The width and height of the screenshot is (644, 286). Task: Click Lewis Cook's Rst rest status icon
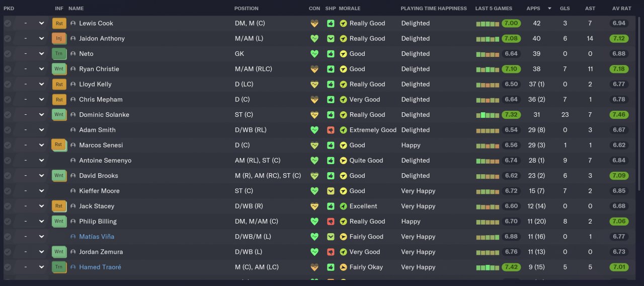click(59, 23)
